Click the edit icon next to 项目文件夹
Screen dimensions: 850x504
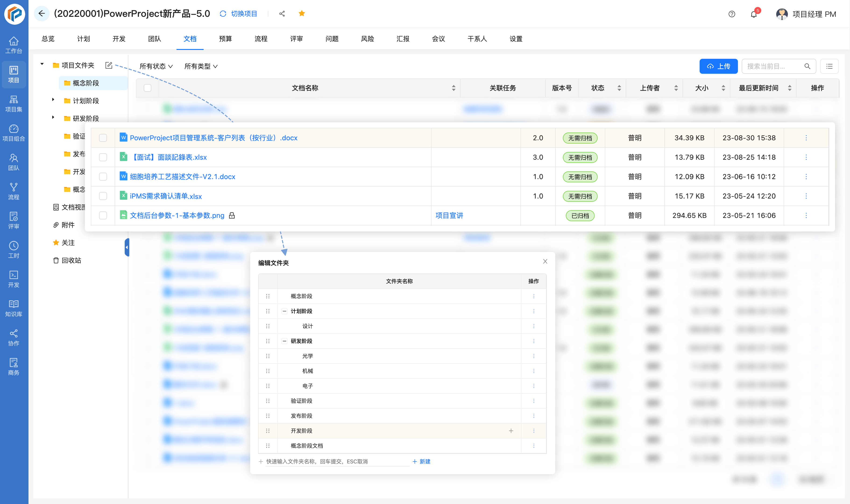pos(108,65)
